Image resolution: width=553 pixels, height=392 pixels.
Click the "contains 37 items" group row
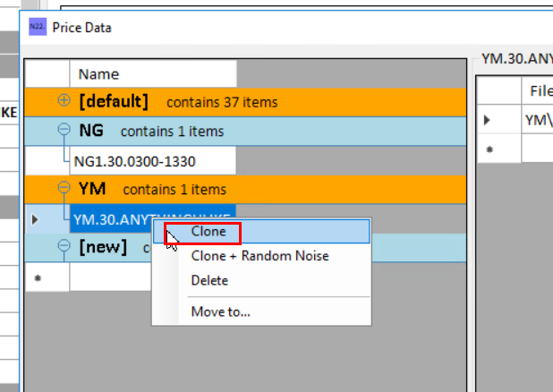[x=221, y=102]
